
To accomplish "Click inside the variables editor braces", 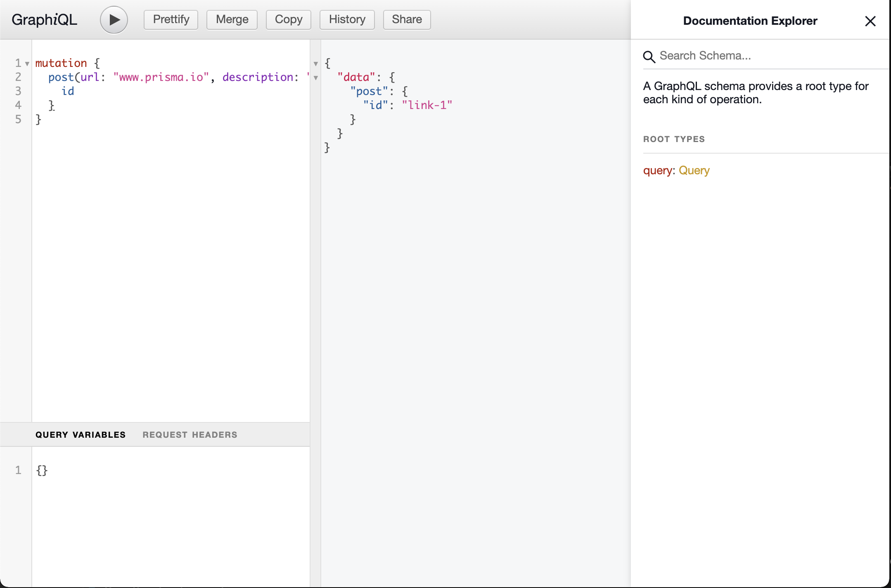I will 42,470.
